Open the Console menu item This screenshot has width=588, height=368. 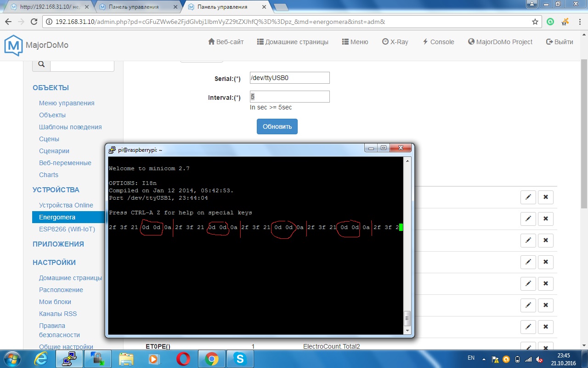[x=438, y=42]
